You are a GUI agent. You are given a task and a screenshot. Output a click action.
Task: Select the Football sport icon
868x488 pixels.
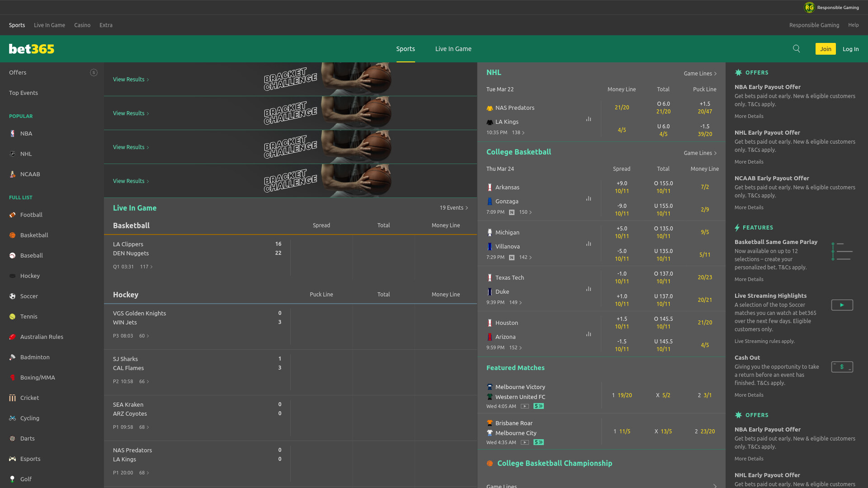pyautogui.click(x=13, y=215)
